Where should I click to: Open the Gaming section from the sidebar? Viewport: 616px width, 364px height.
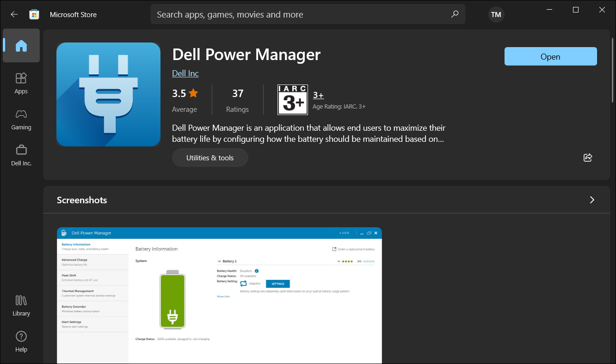[x=21, y=119]
